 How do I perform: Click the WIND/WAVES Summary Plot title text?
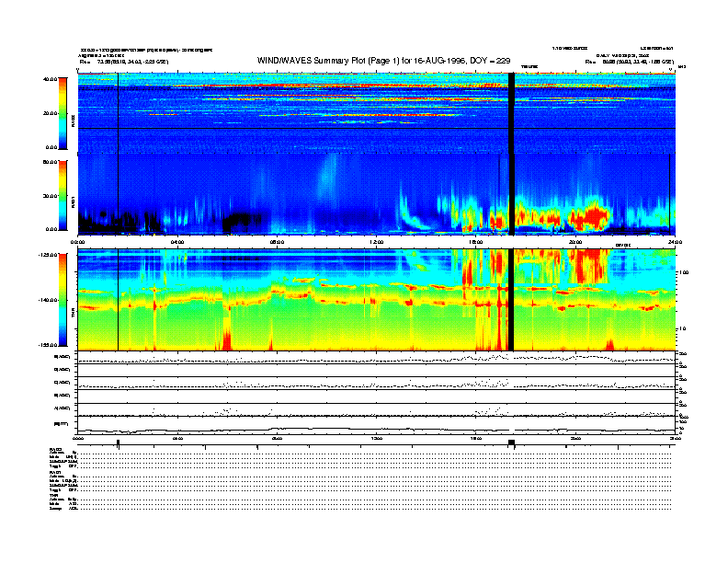click(383, 61)
